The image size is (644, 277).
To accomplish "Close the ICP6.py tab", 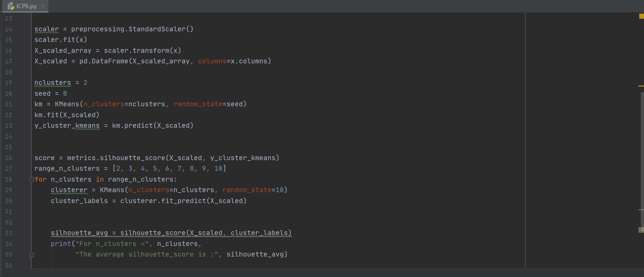I will [x=43, y=6].
